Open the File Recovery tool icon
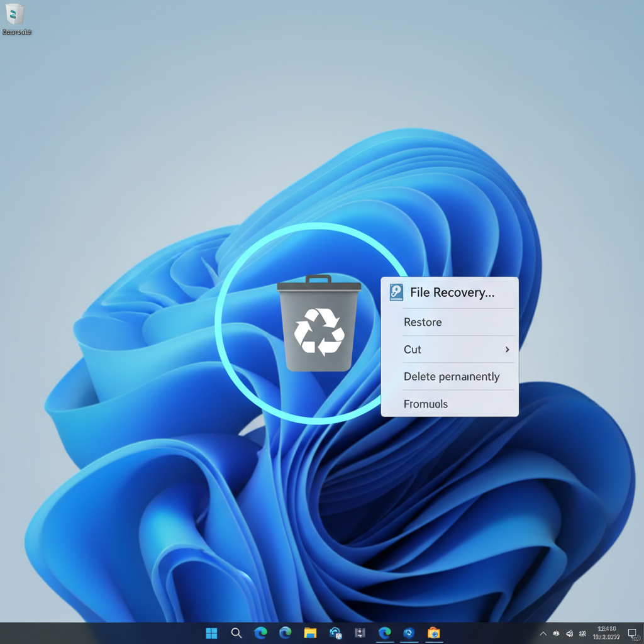 coord(396,292)
